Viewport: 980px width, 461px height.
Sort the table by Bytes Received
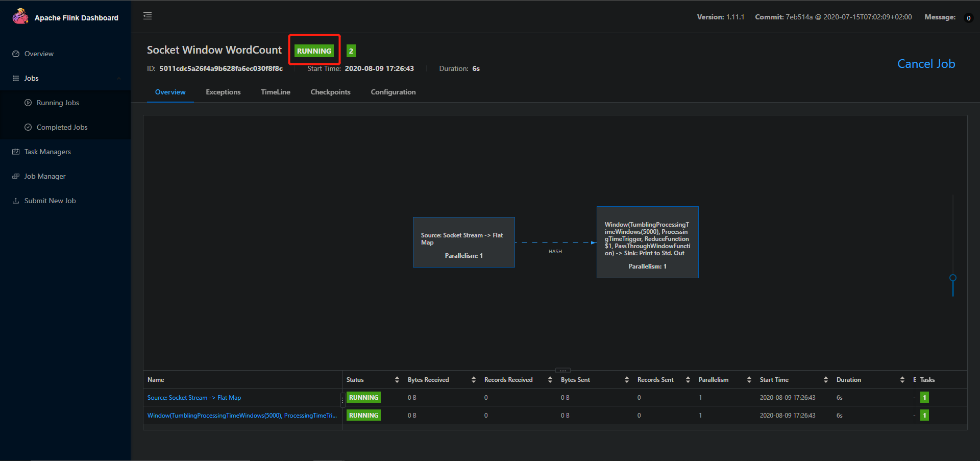[474, 379]
